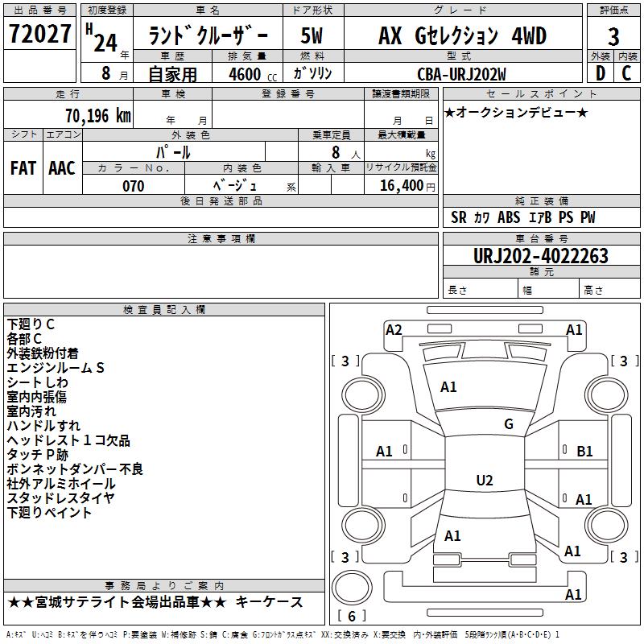Click the grade AX Gセレクション 4WD
The image size is (644, 644).
coord(462,36)
